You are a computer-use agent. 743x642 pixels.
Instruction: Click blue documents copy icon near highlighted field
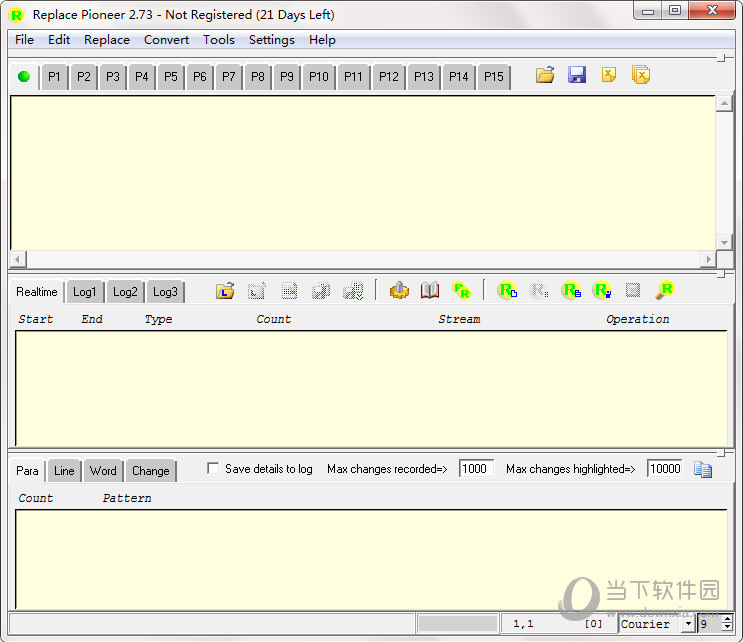click(x=703, y=469)
